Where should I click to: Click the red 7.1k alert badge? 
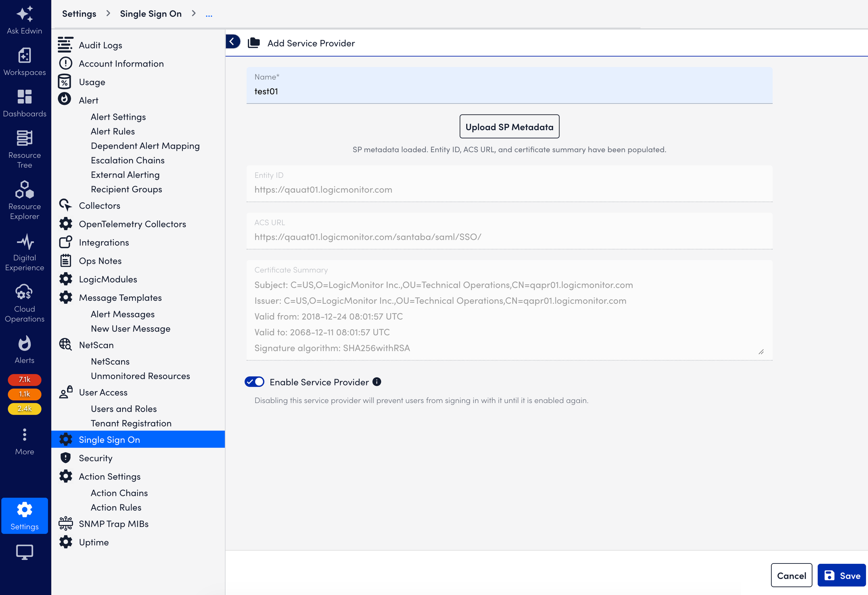25,379
